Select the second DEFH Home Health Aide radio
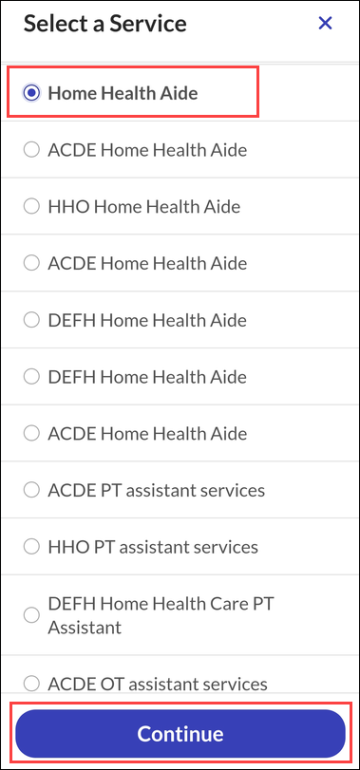 click(x=31, y=377)
